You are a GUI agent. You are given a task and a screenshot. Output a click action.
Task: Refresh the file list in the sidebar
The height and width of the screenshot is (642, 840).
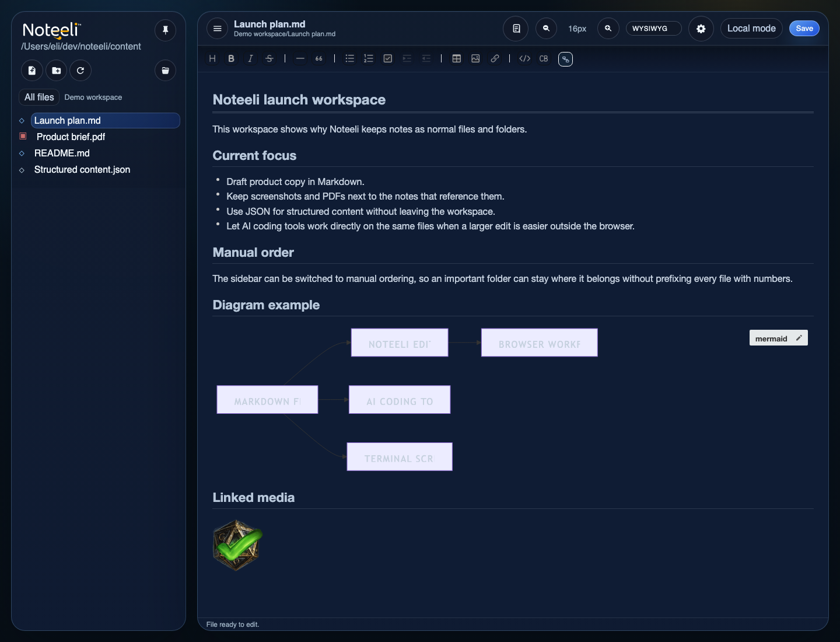pos(80,71)
